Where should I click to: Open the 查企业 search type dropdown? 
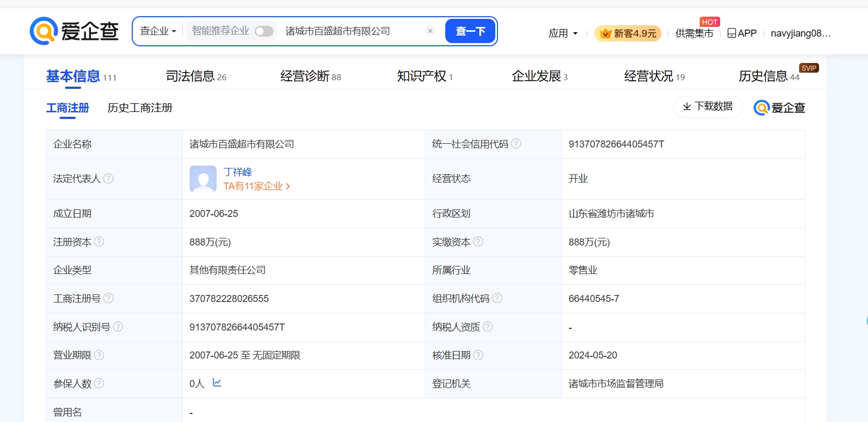coord(158,31)
